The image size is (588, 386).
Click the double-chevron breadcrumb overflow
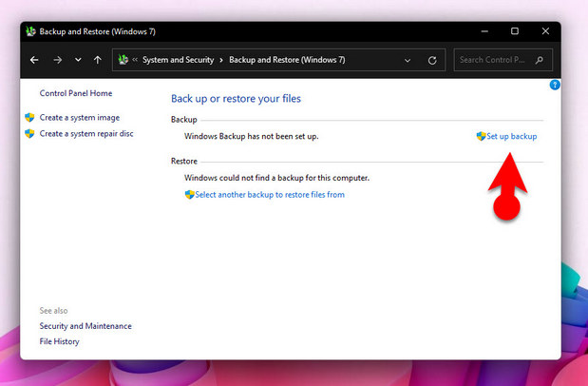tap(135, 60)
